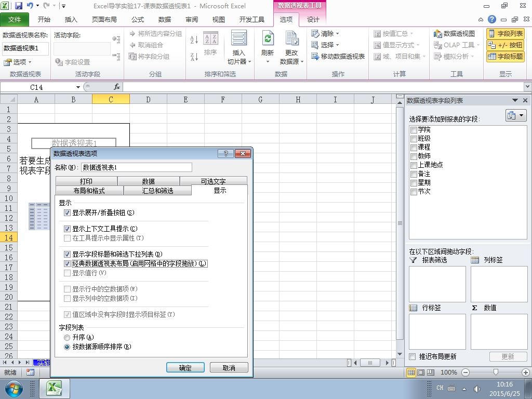The width and height of the screenshot is (532, 399).
Task: Click the vertical scrollbar down arrow
Action: point(400,354)
